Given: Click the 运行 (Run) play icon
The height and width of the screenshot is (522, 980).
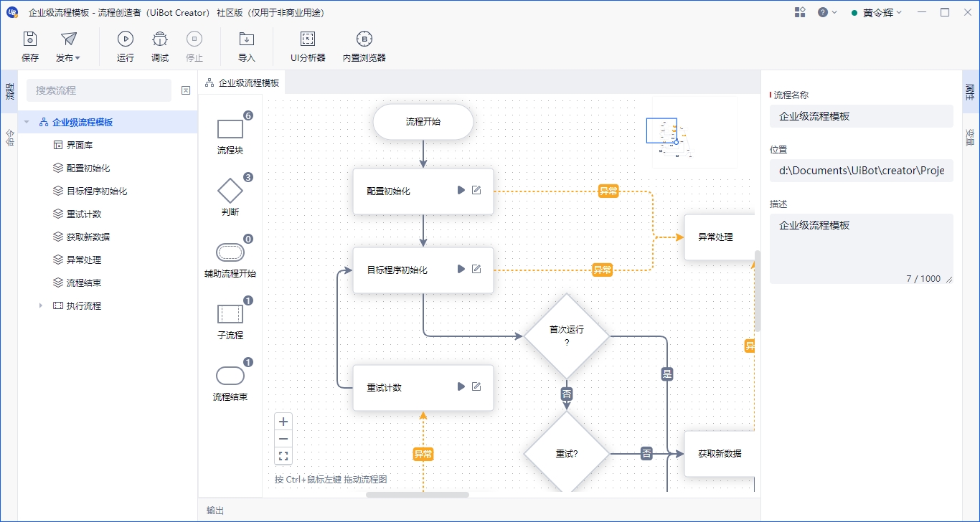Looking at the screenshot, I should point(126,39).
